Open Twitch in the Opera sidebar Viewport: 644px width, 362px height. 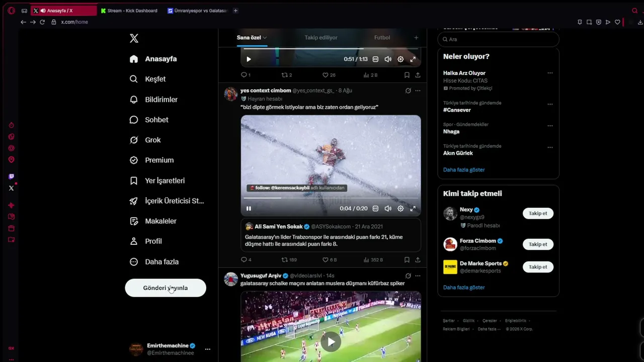pyautogui.click(x=12, y=176)
